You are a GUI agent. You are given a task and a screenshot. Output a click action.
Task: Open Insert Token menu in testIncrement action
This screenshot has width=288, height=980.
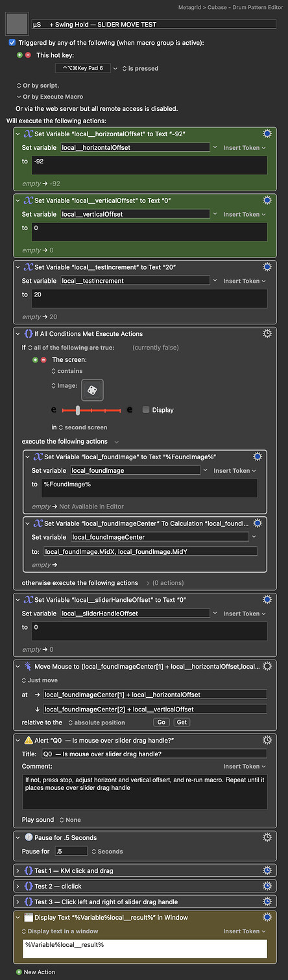click(x=245, y=281)
